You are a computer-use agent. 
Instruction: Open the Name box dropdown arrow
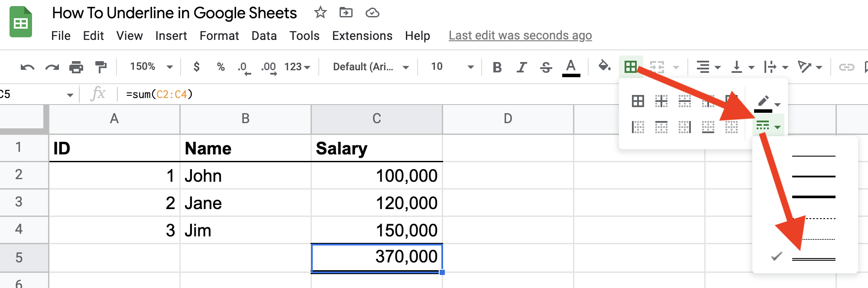coord(70,95)
